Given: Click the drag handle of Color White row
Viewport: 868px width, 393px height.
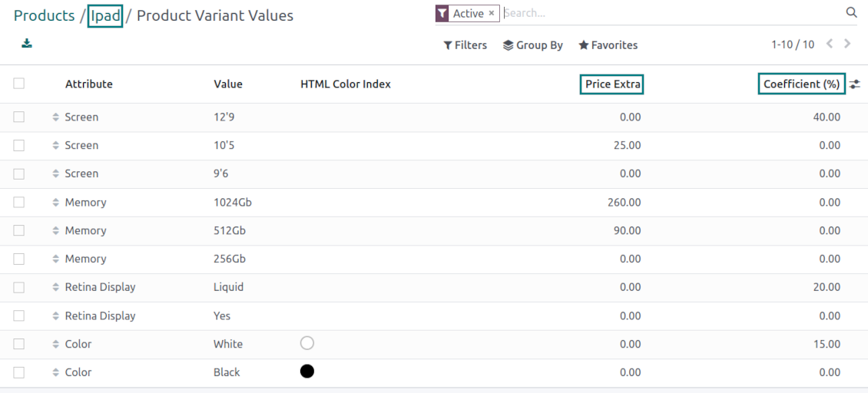Looking at the screenshot, I should [55, 345].
